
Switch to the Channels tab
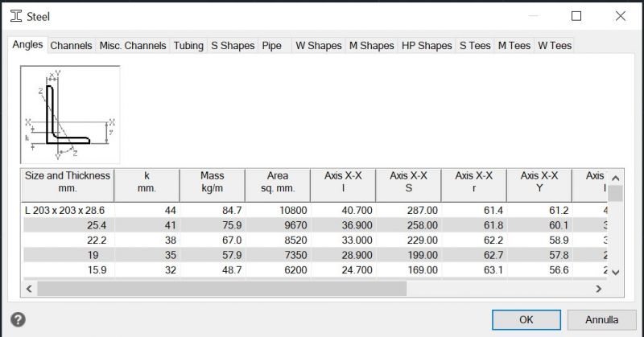click(x=71, y=46)
